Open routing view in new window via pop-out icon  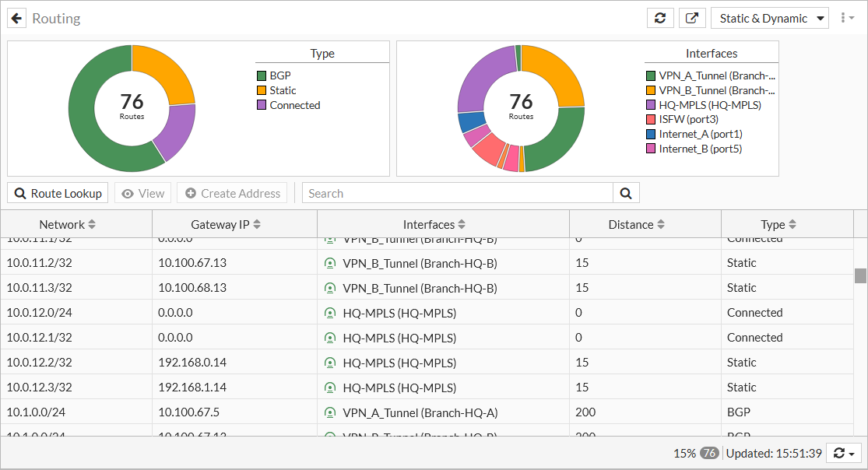[x=692, y=17]
